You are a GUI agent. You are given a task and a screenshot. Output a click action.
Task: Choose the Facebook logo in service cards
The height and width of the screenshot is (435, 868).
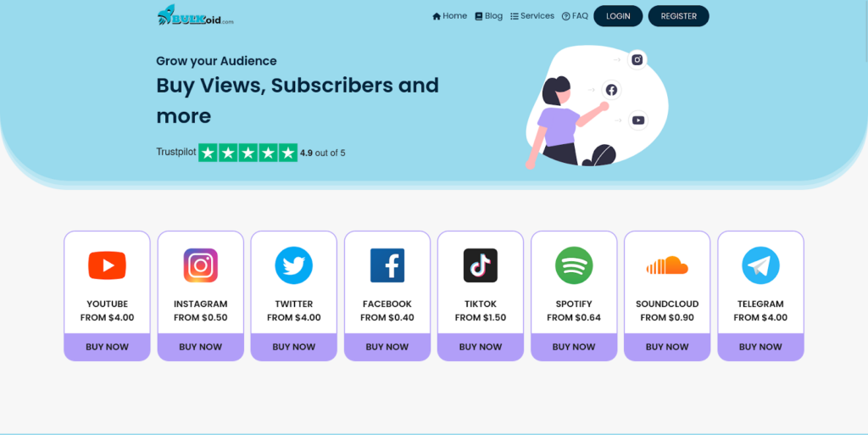pos(387,265)
